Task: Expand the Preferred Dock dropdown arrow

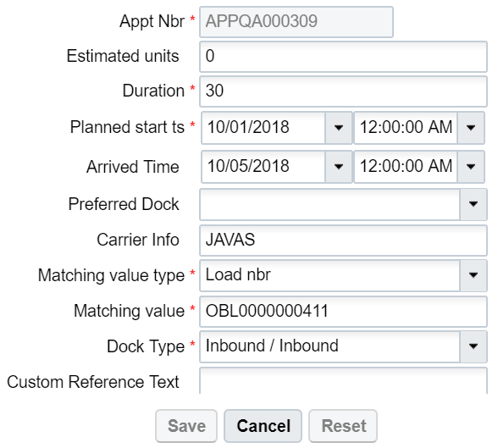Action: (x=473, y=204)
